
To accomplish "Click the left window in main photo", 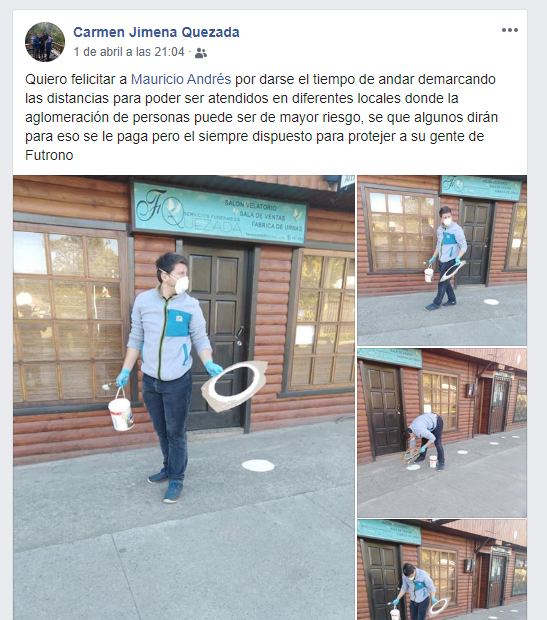I will 69,316.
